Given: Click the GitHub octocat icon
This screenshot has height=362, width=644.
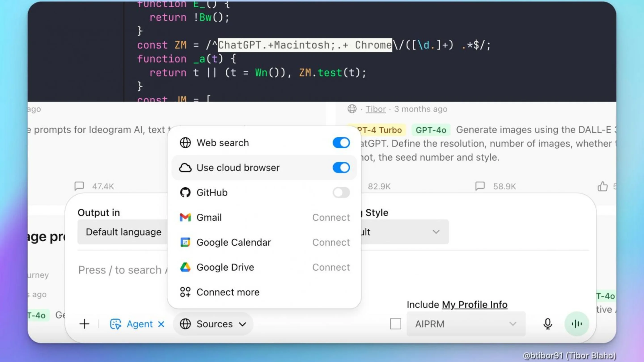Looking at the screenshot, I should (x=185, y=192).
